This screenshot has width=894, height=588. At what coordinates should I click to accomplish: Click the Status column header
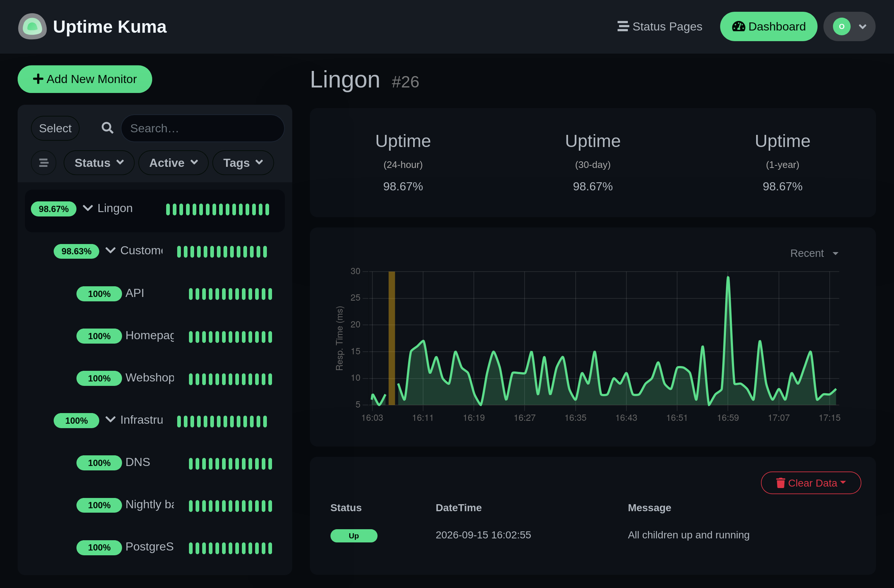346,508
